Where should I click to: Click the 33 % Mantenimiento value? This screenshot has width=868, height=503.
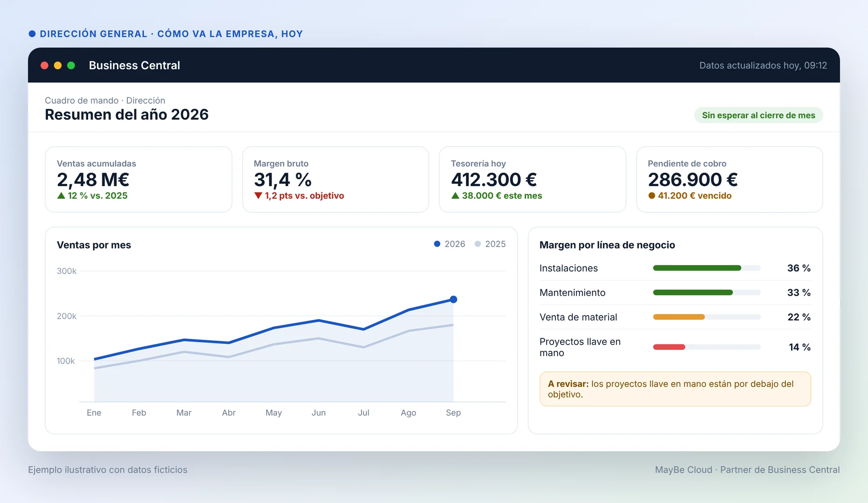coord(799,293)
